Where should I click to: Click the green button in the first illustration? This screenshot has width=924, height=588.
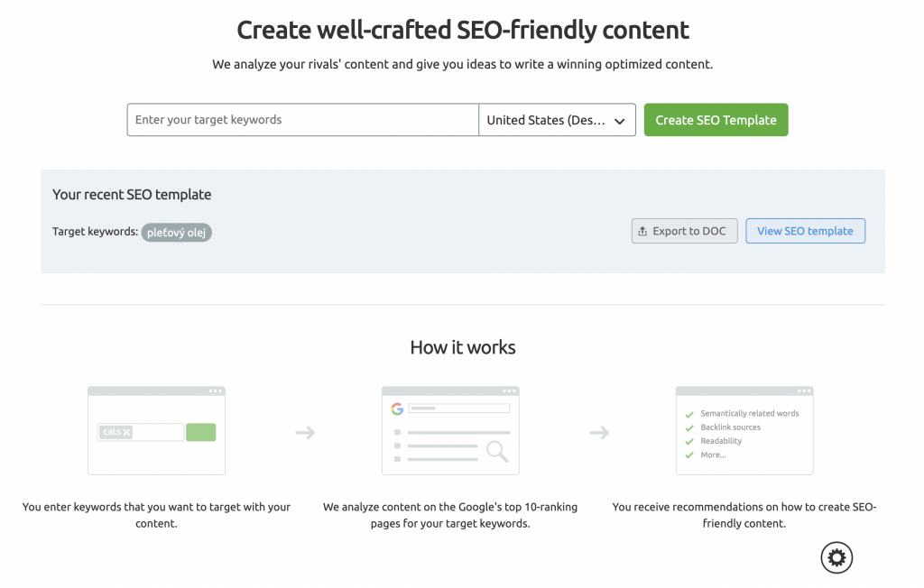[x=200, y=432]
